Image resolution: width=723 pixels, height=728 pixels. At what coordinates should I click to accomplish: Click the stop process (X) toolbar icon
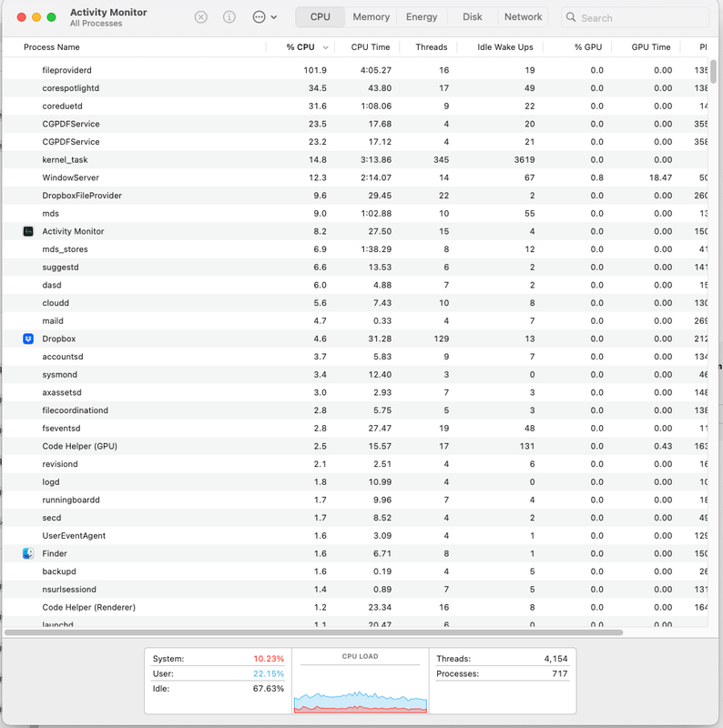coord(200,17)
